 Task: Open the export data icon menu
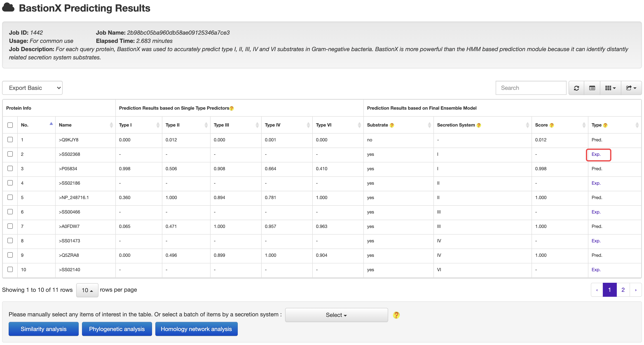pos(631,88)
